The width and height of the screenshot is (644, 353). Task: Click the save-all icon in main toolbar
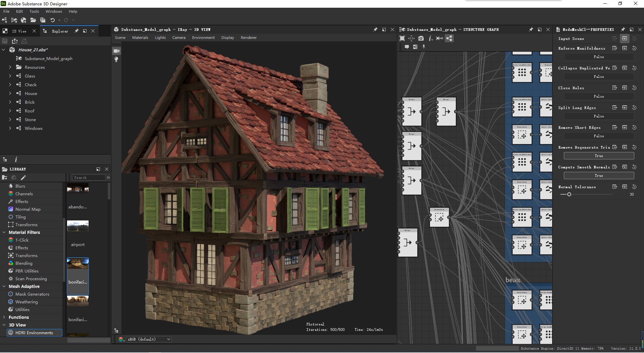click(x=43, y=20)
